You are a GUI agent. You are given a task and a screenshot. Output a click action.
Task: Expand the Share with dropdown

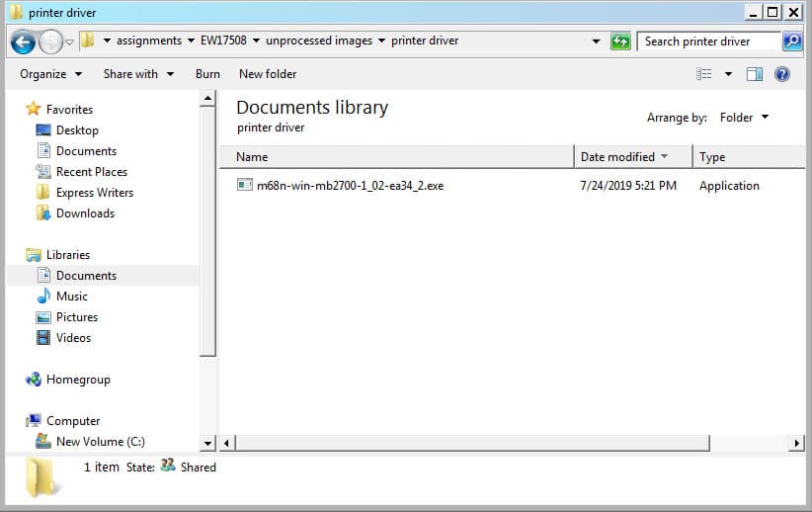pyautogui.click(x=138, y=74)
